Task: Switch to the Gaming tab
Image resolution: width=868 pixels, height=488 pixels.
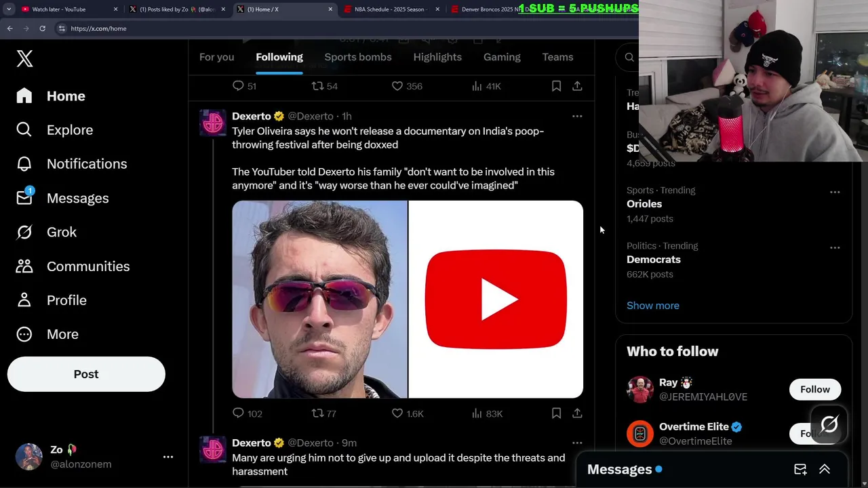Action: [x=502, y=57]
